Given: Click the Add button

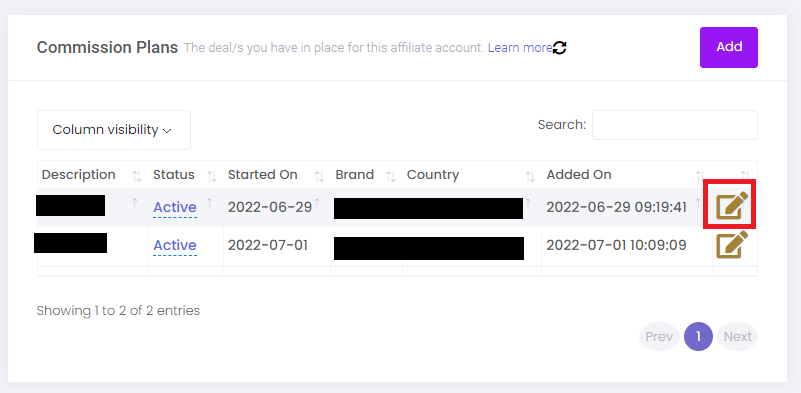Looking at the screenshot, I should pos(729,47).
